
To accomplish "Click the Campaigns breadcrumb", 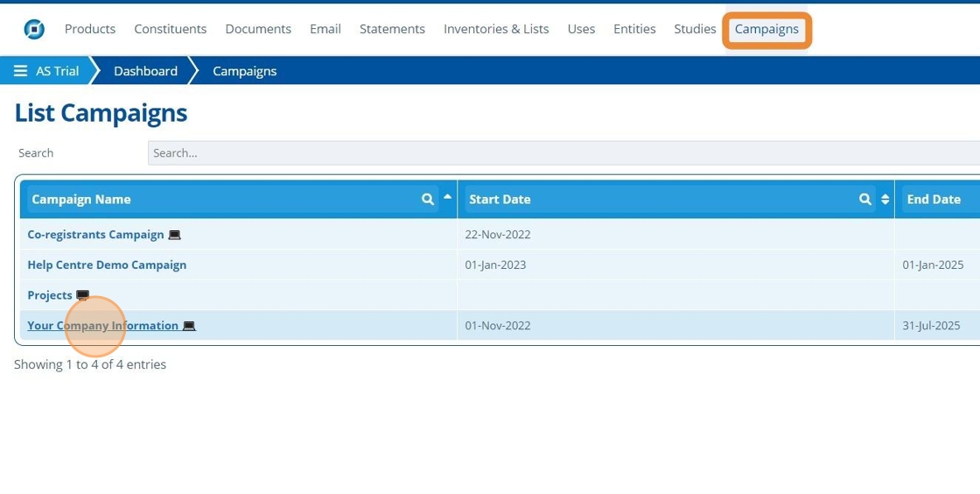I will (x=244, y=71).
